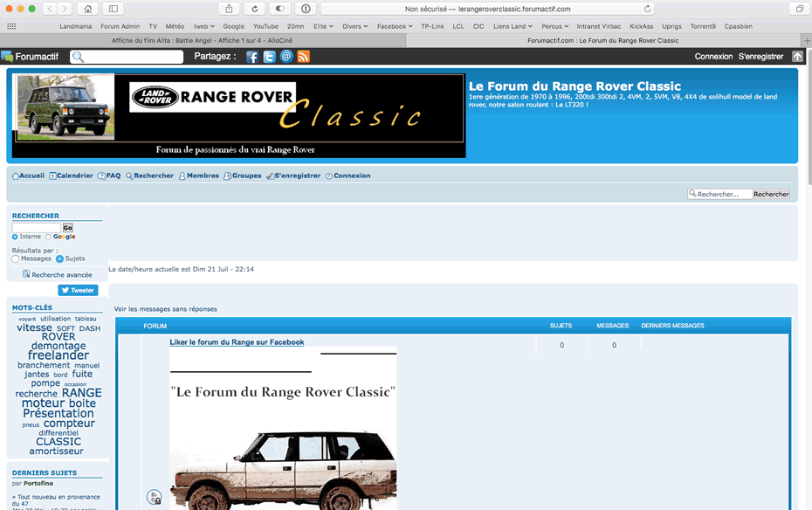Viewport: 812px width, 510px height.
Task: Open Membres in forum navigation
Action: pos(199,176)
